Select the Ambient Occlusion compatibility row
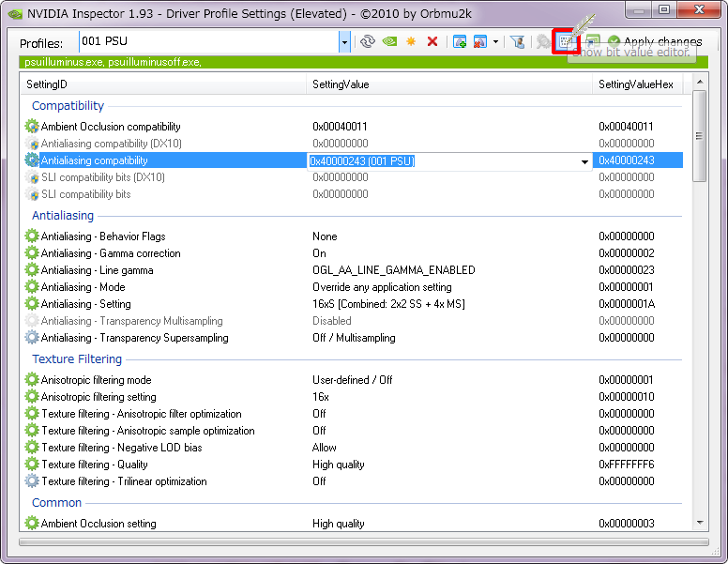This screenshot has width=728, height=564. [x=353, y=127]
